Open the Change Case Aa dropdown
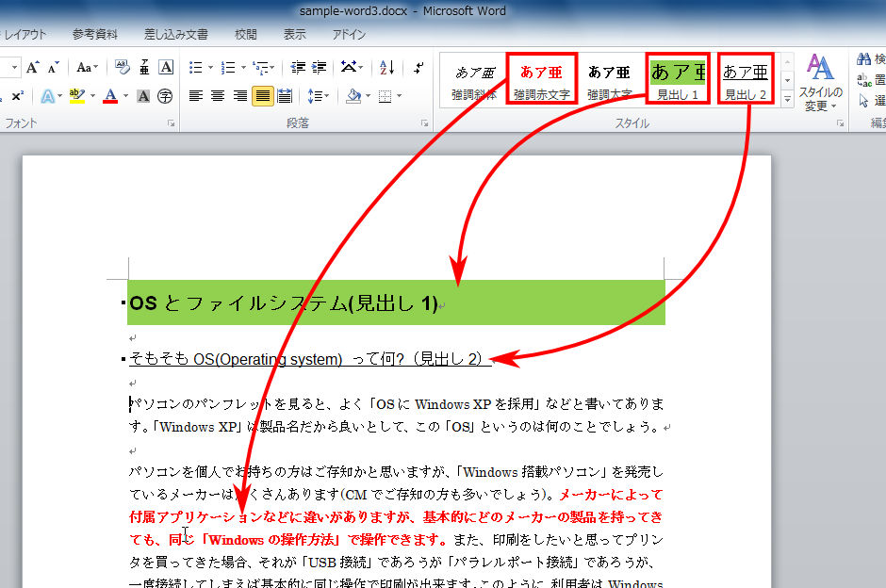This screenshot has width=886, height=588. [x=87, y=68]
